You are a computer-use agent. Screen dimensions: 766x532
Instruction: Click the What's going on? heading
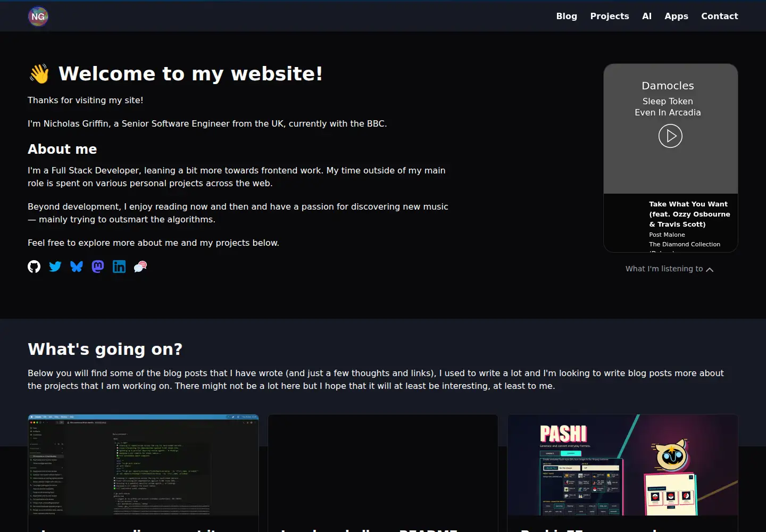click(x=105, y=349)
